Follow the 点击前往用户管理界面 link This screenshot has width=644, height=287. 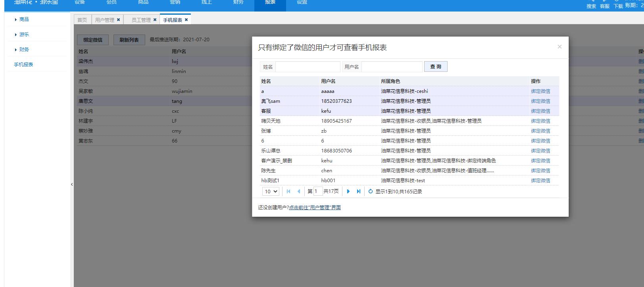[x=315, y=207]
